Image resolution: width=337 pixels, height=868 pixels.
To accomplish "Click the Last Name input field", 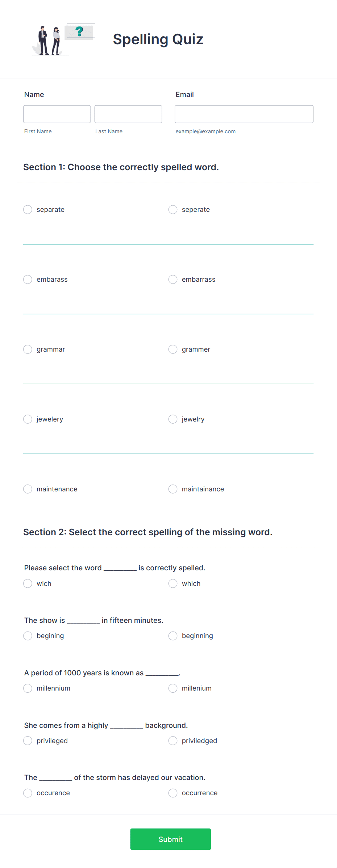I will [x=128, y=114].
